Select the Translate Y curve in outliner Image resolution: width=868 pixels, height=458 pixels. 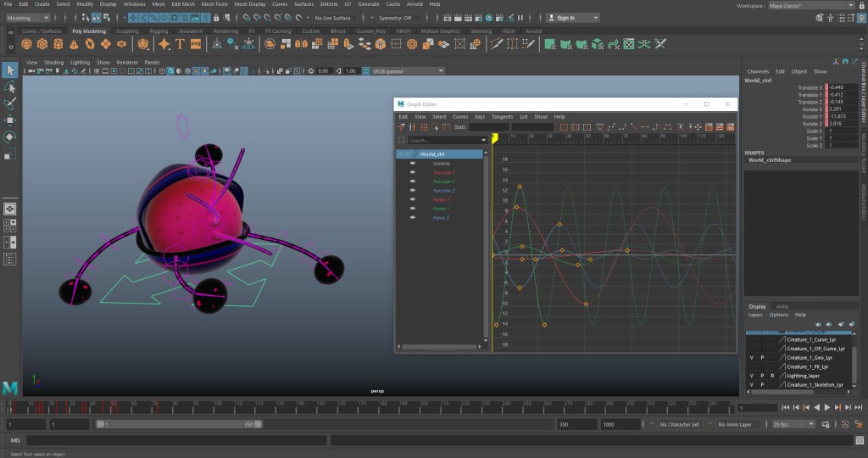[x=443, y=182]
